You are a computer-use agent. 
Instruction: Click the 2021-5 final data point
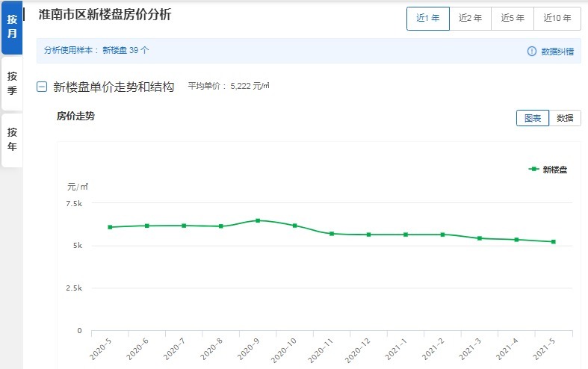click(554, 242)
